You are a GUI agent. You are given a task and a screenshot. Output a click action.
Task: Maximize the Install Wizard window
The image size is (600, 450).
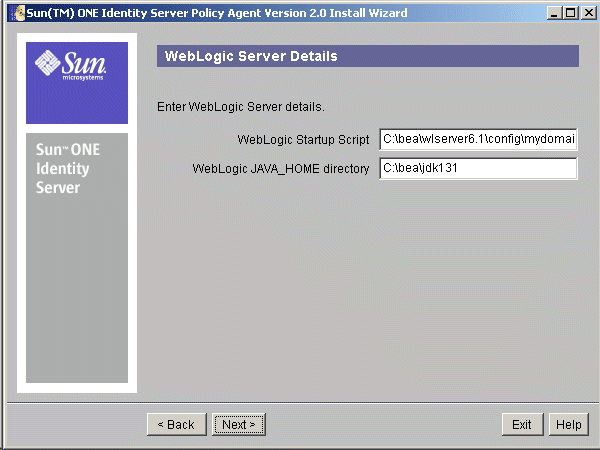570,13
